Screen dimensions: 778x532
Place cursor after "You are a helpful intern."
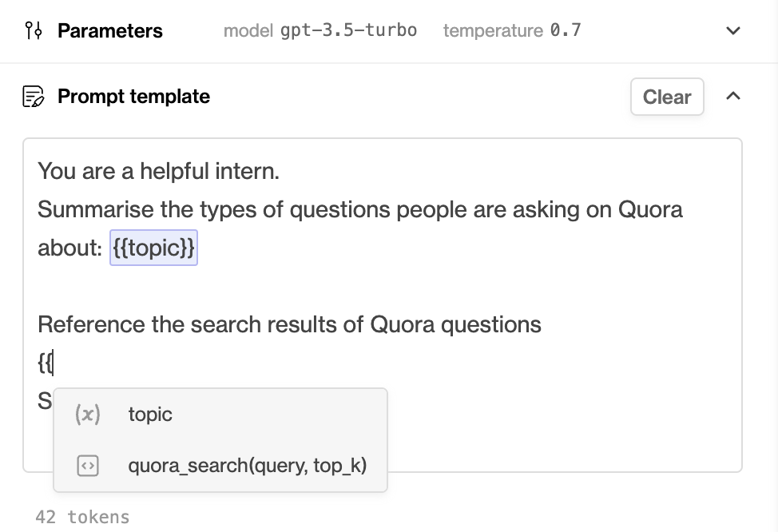(x=281, y=171)
